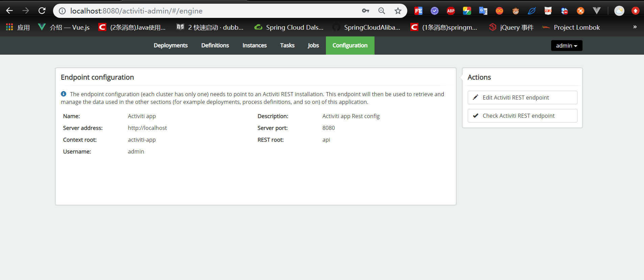
Task: Select the Configuration tab
Action: [350, 46]
